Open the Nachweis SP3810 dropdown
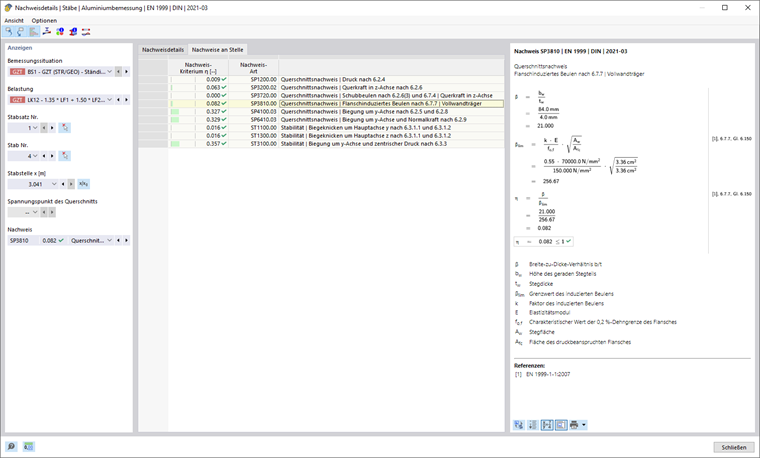 click(x=110, y=240)
